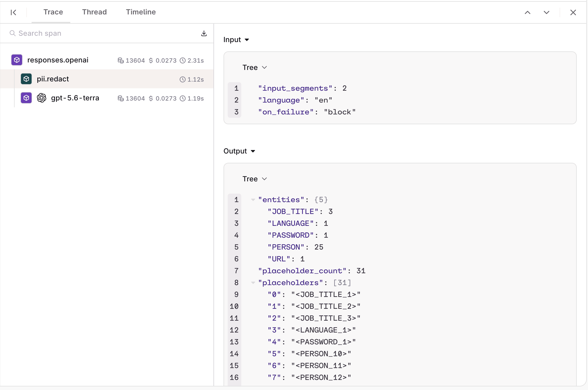588x390 pixels.
Task: Click the 13604 token count on responses.openai
Action: [135, 60]
